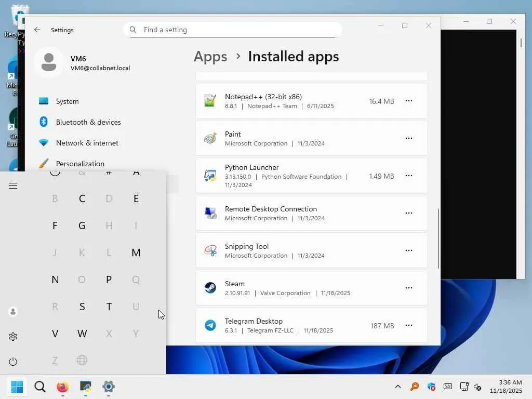The height and width of the screenshot is (399, 532).
Task: Click the network display tray icon
Action: 464,387
